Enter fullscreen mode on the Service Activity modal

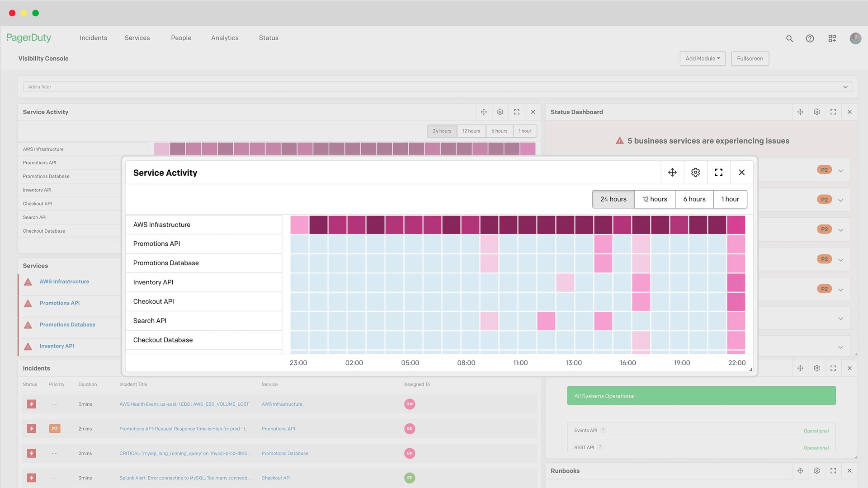click(x=718, y=172)
